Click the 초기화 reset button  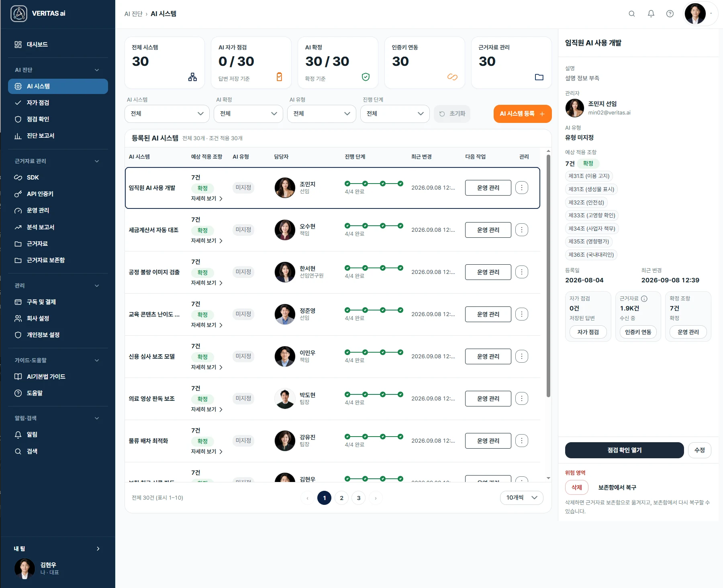(x=452, y=114)
